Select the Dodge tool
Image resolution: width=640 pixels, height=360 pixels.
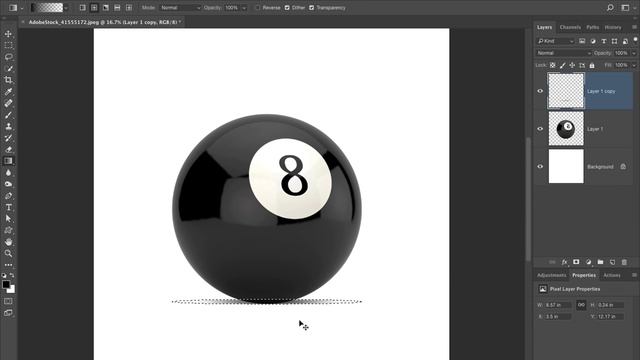coord(8,184)
